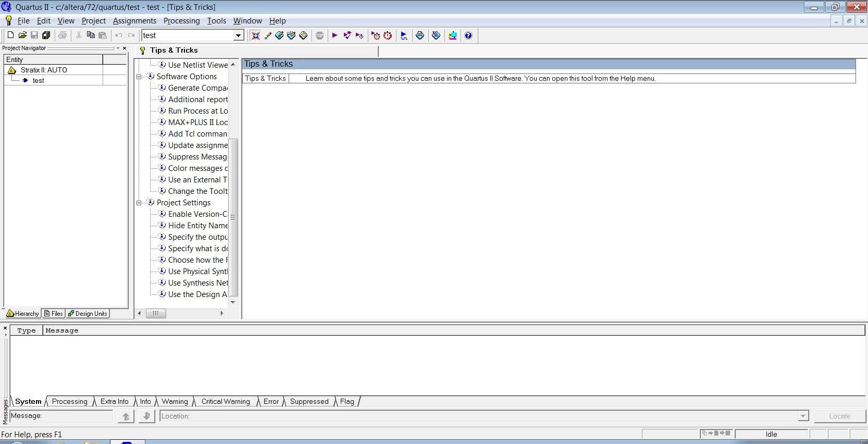Click the lightbulb icon beside File menu
868x444 pixels.
(8, 21)
